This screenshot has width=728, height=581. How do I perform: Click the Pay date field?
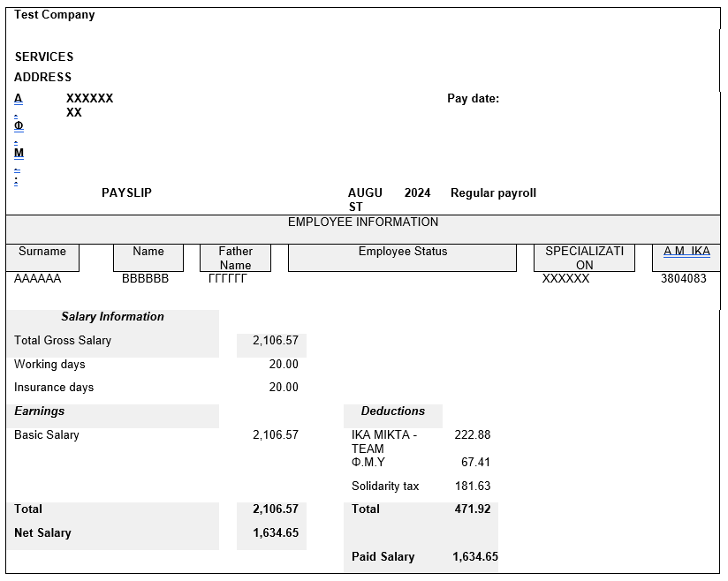(x=473, y=98)
